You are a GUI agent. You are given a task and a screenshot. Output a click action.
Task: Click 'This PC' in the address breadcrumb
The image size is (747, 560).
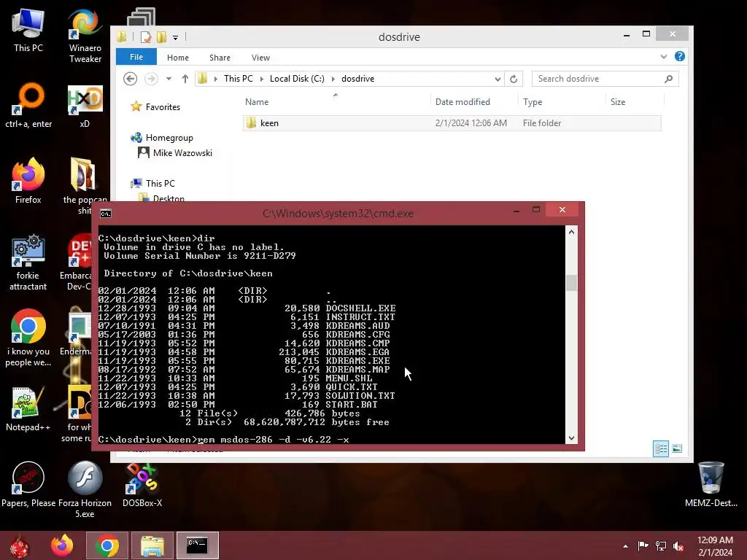[x=239, y=79]
